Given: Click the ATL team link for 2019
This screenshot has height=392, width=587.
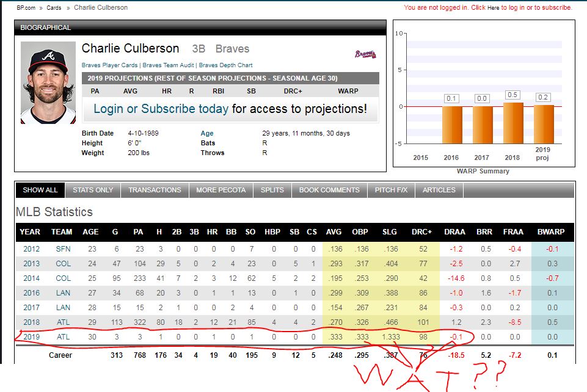Looking at the screenshot, I should click(62, 336).
